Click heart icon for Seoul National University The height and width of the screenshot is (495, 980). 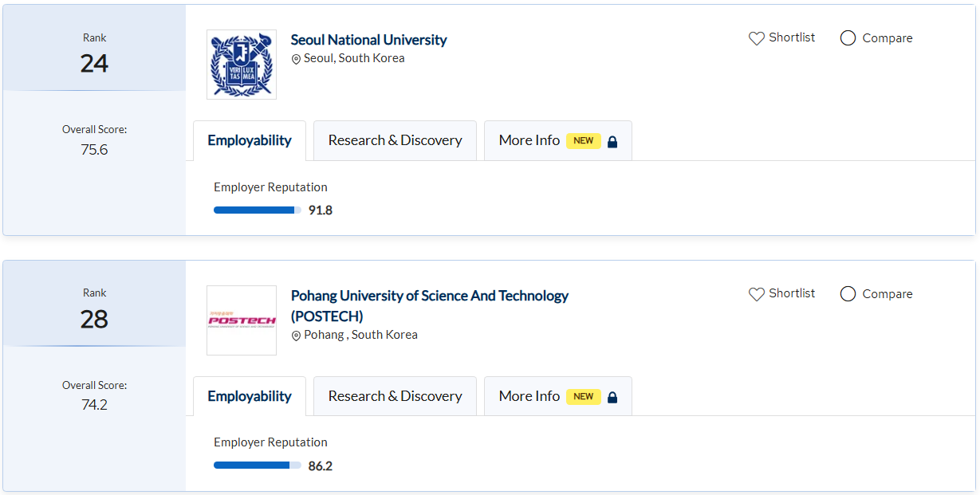pyautogui.click(x=757, y=38)
